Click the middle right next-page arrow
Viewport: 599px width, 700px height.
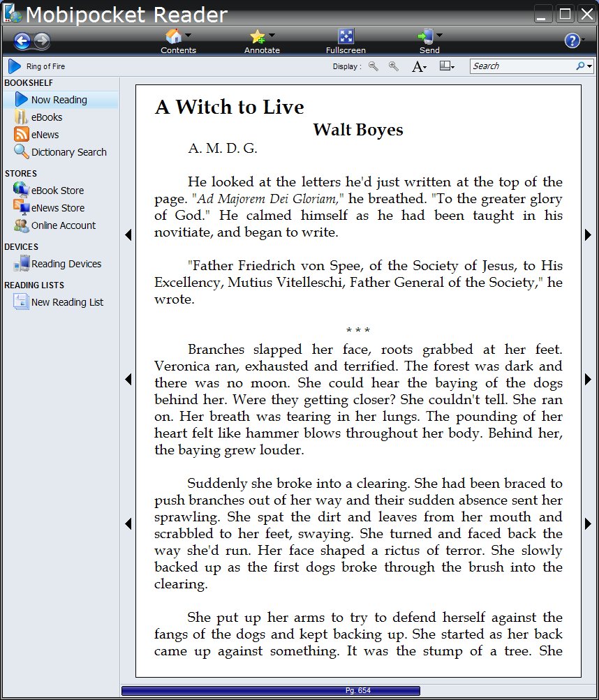pyautogui.click(x=589, y=380)
